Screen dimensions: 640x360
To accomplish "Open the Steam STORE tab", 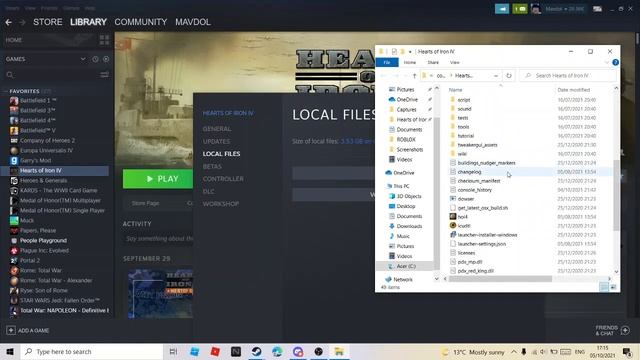I will 48,22.
